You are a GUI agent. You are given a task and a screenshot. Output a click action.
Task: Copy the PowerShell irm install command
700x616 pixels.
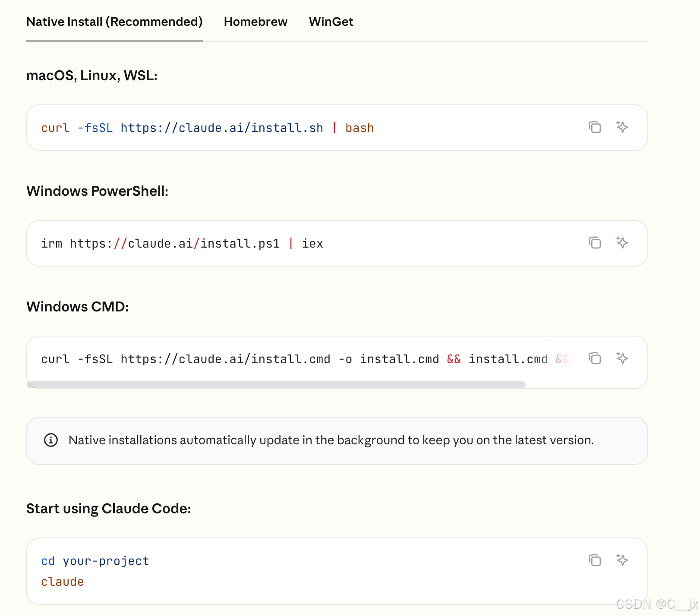595,242
